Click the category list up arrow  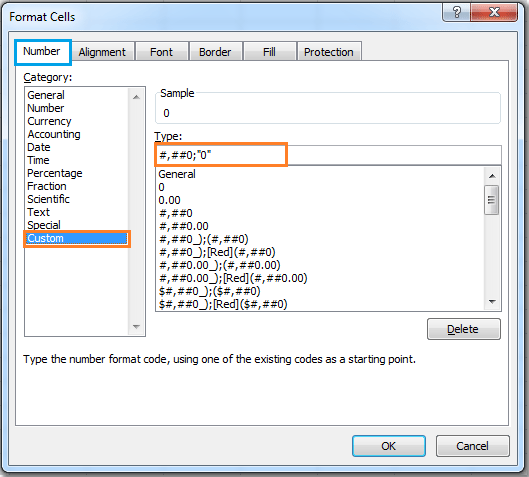click(x=136, y=97)
